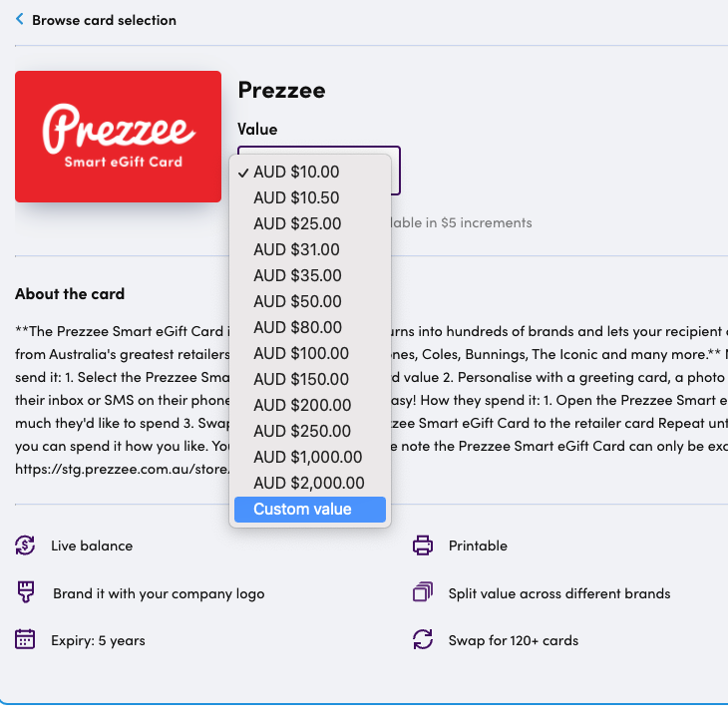This screenshot has width=728, height=723.
Task: Choose AUD $2,000.00 as card value
Action: (310, 484)
